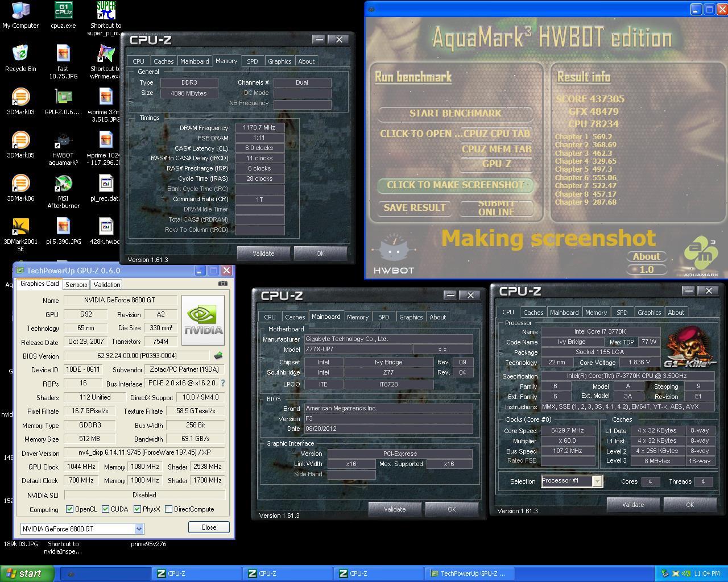Switch to the Sensors tab in GPU-Z
Viewport: 728px width, 582px height.
(76, 284)
